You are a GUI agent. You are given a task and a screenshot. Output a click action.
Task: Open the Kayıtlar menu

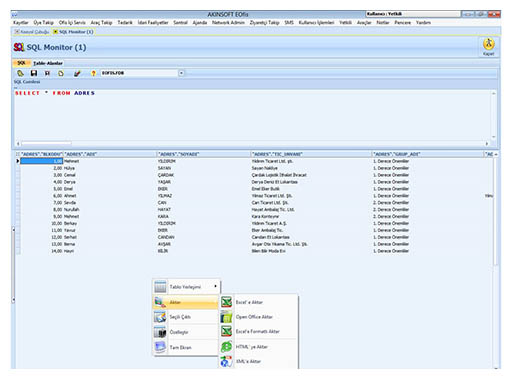pyautogui.click(x=21, y=23)
